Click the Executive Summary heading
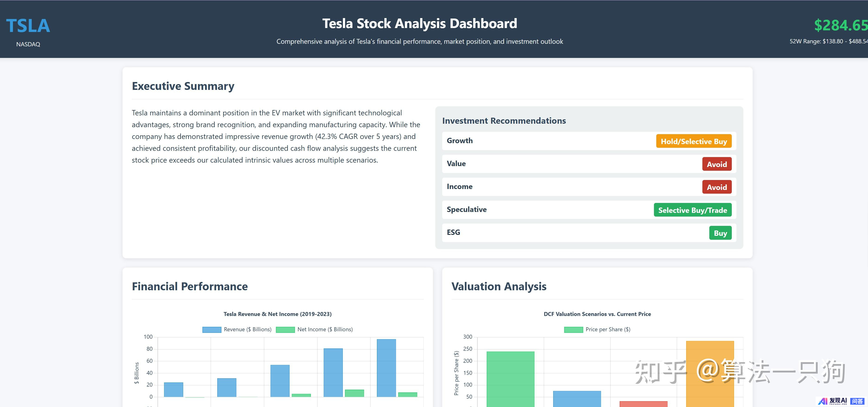Image resolution: width=868 pixels, height=407 pixels. pos(183,86)
